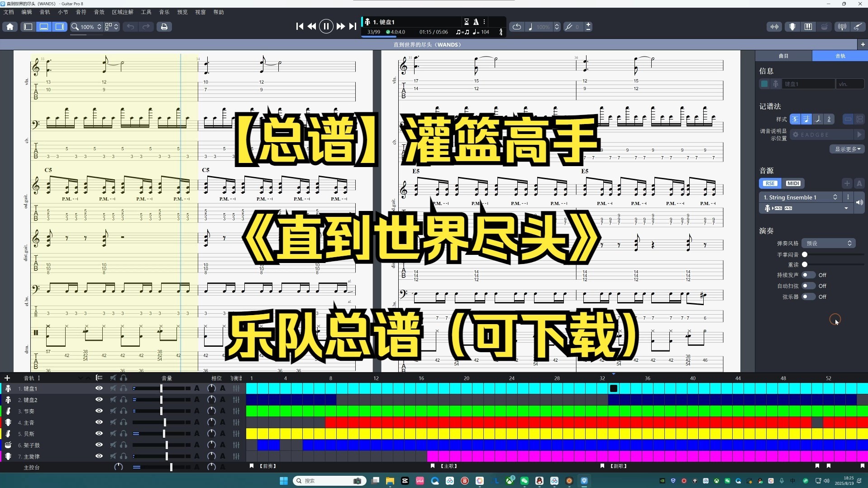Switch to the 音轨 inspector tab
The width and height of the screenshot is (868, 488).
click(840, 56)
